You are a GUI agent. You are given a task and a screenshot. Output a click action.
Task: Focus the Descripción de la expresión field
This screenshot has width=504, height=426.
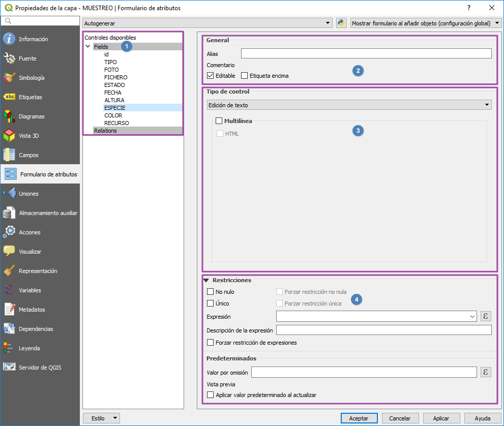(x=384, y=330)
